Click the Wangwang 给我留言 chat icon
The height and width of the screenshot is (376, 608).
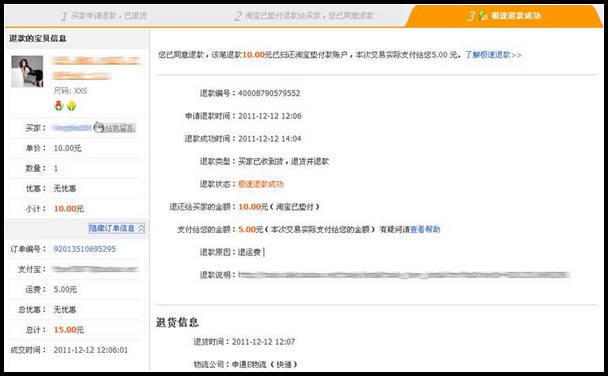click(x=114, y=128)
